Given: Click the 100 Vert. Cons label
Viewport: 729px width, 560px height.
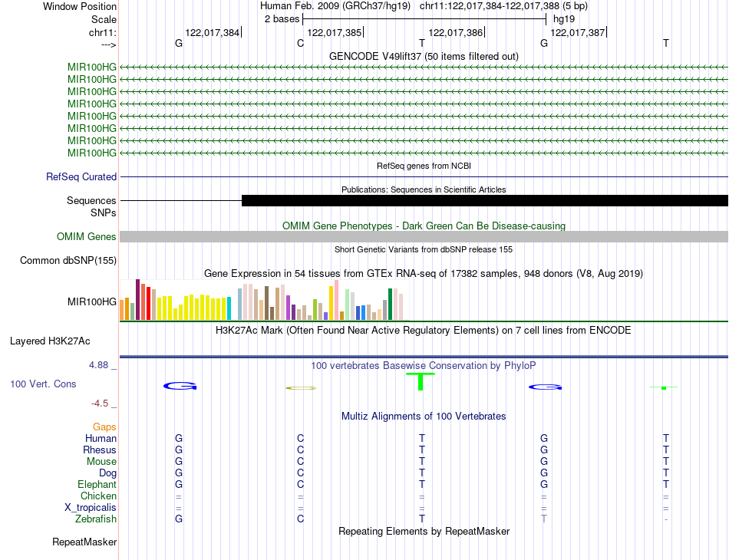Looking at the screenshot, I should [43, 384].
